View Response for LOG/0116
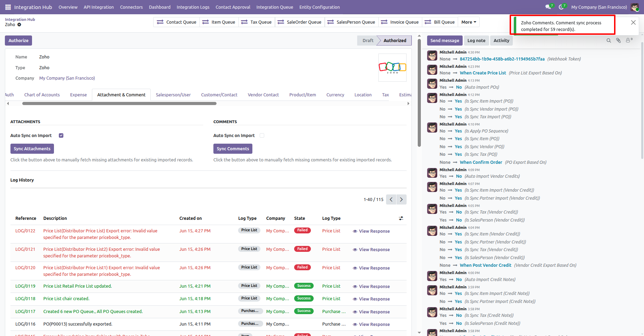 [371, 324]
